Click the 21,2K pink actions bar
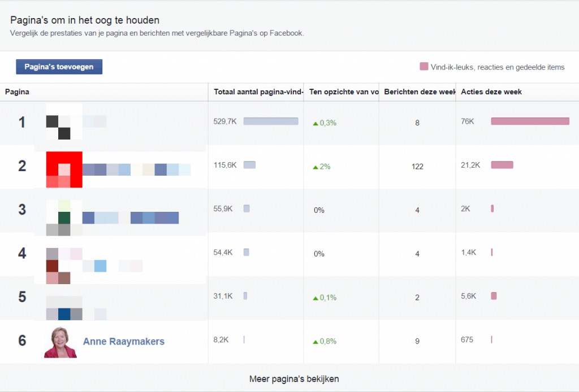The height and width of the screenshot is (392, 579). [x=502, y=165]
